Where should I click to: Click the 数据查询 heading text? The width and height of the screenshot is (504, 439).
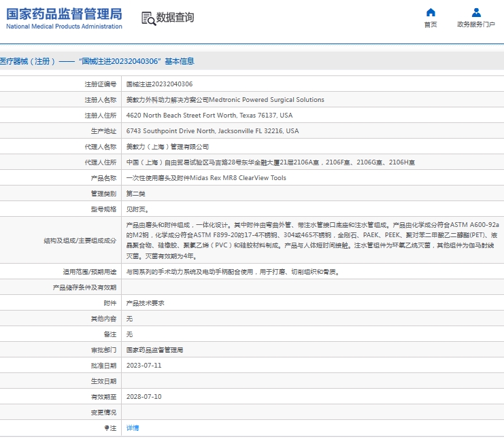(175, 18)
